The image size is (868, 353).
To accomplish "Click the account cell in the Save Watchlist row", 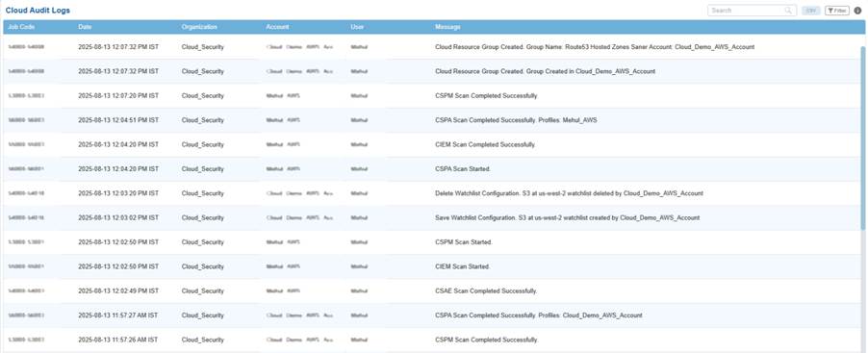I will [x=299, y=217].
